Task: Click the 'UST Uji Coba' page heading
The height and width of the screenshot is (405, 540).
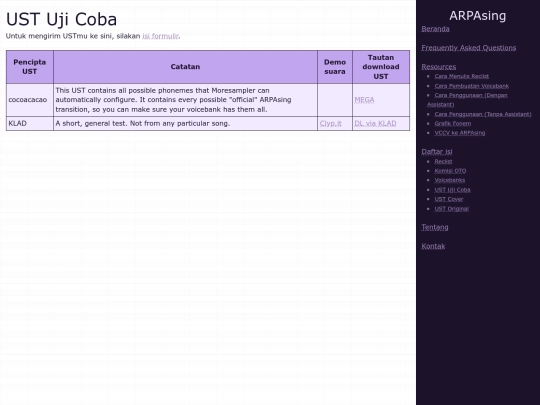Action: click(x=62, y=19)
